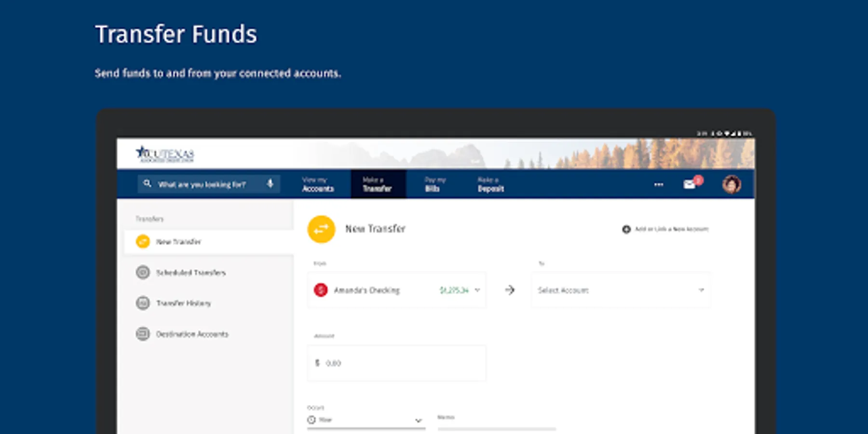Click the Transfer History sidebar icon
This screenshot has width=868, height=434.
click(143, 303)
